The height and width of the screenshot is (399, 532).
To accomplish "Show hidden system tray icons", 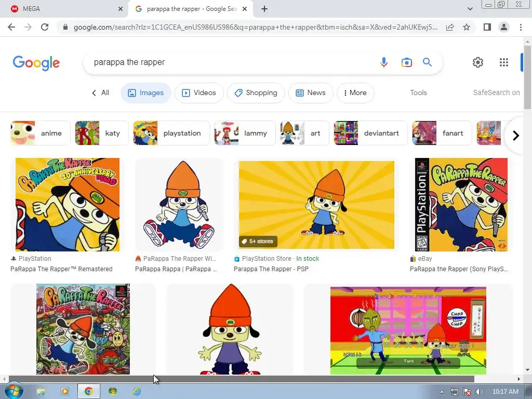I will tap(442, 392).
